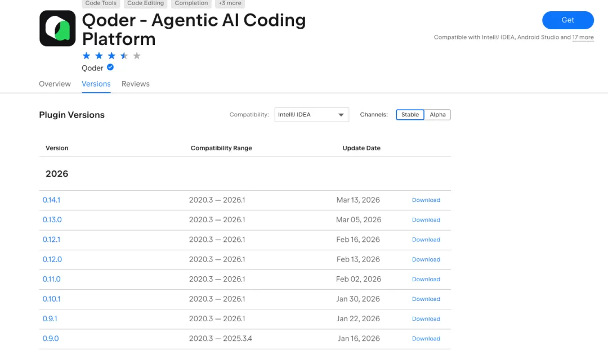The width and height of the screenshot is (608, 364).
Task: Click the star rating row
Action: [111, 55]
